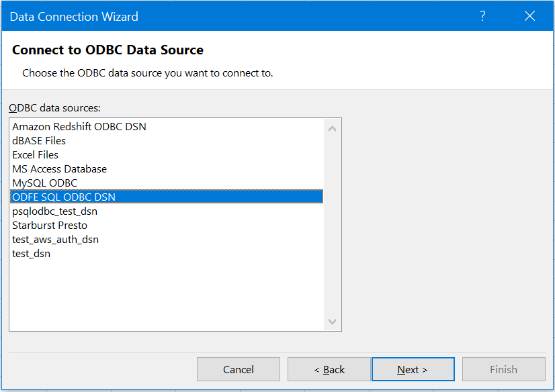Click the list scroll down arrow
555x392 pixels.
click(x=332, y=322)
